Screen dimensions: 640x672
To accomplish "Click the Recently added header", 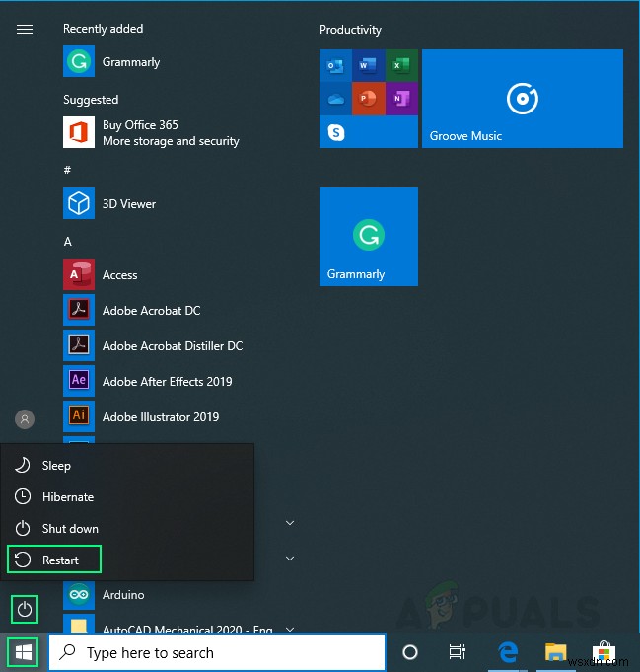I will pos(104,29).
